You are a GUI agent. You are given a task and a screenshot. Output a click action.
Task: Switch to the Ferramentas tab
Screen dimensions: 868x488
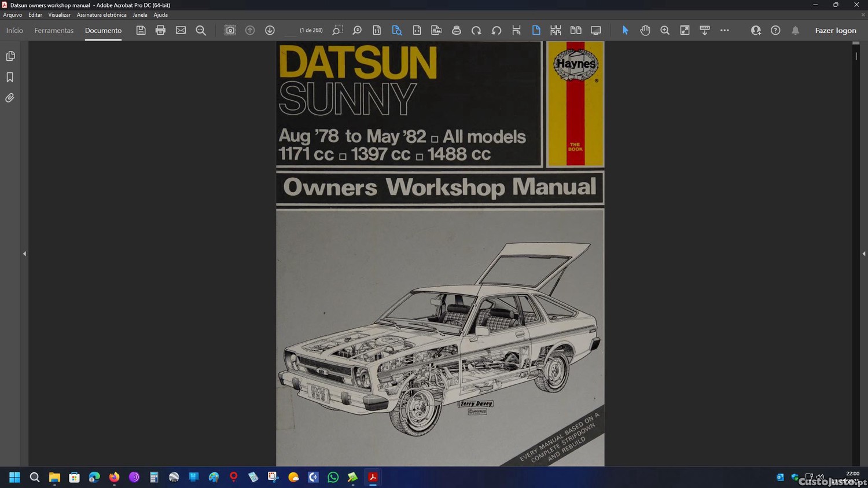point(54,31)
